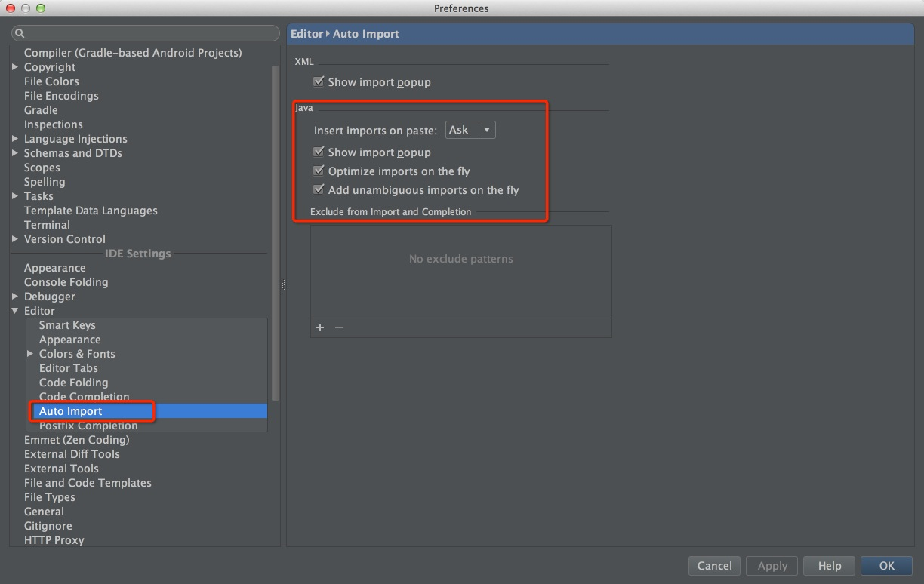
Task: Open Help for preferences
Action: click(829, 566)
